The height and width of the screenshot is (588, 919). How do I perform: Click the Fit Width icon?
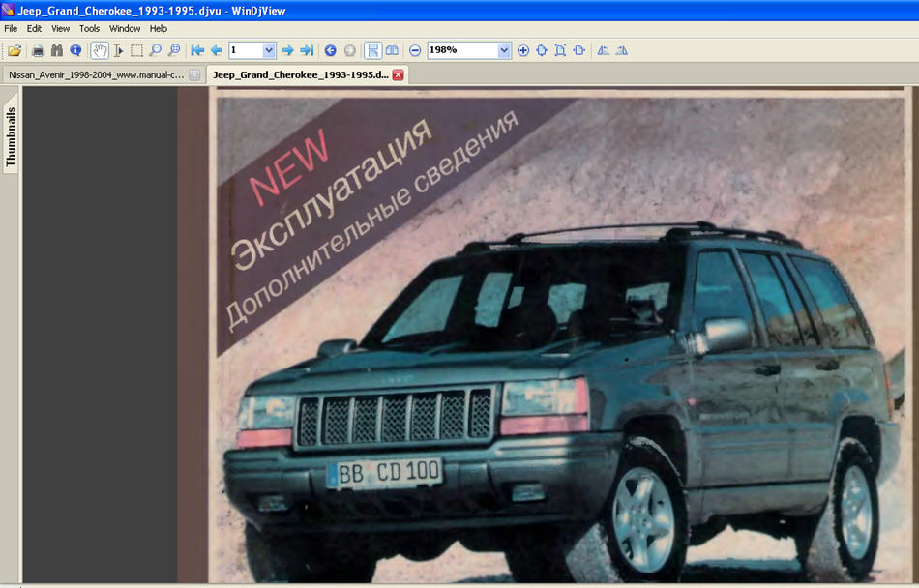coord(579,51)
